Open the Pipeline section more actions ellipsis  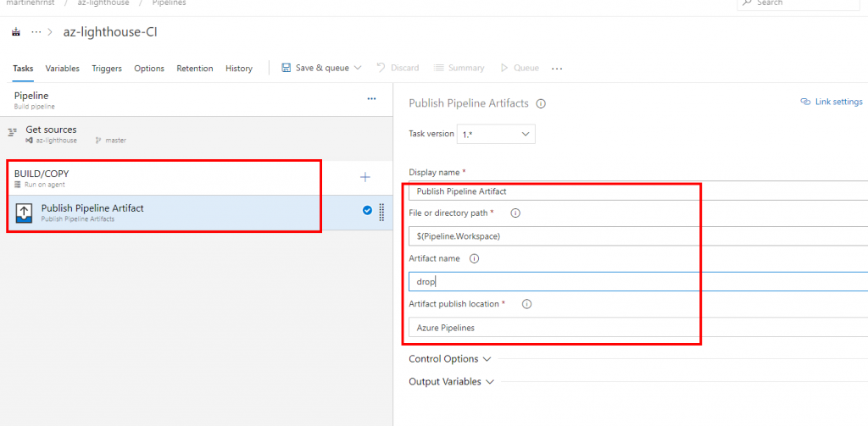(371, 99)
